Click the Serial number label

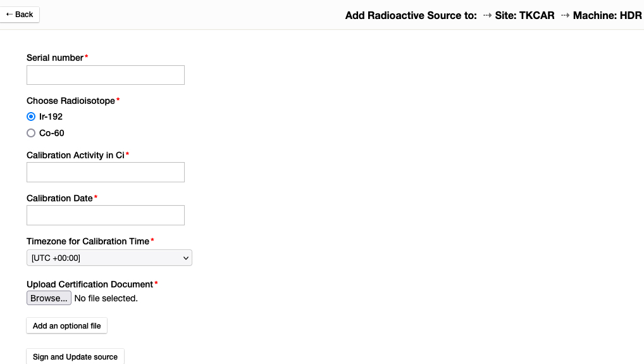pos(55,58)
